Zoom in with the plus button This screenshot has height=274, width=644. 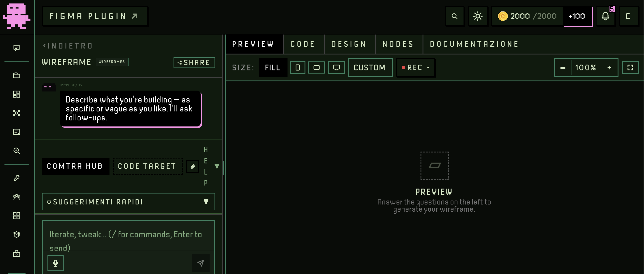pyautogui.click(x=610, y=67)
